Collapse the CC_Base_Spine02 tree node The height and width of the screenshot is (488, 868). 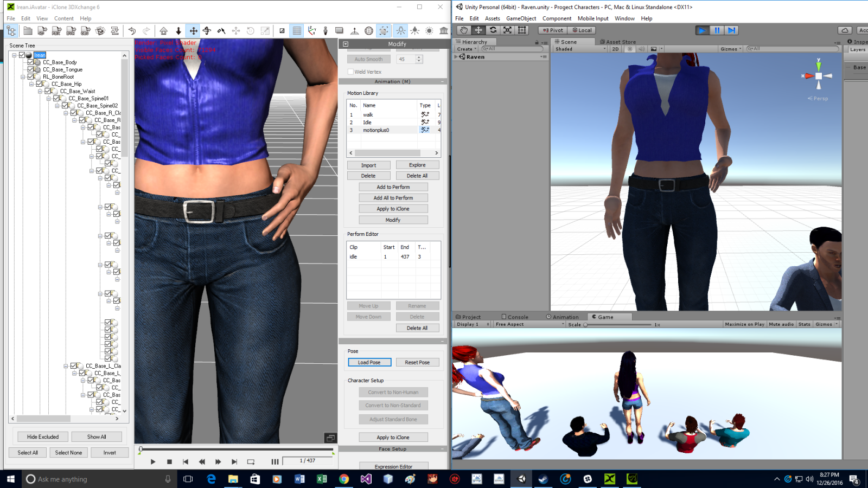(58, 106)
